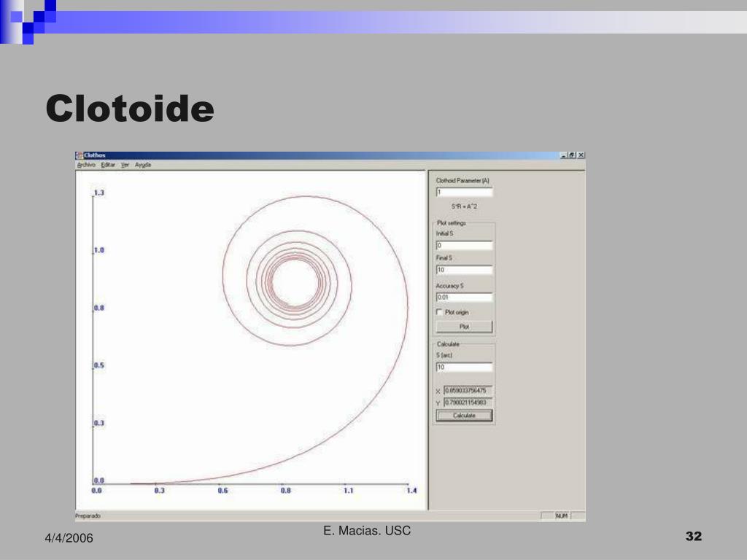Viewport: 747px width, 560px height.
Task: Click the Clothos app icon in title bar
Action: pos(80,155)
